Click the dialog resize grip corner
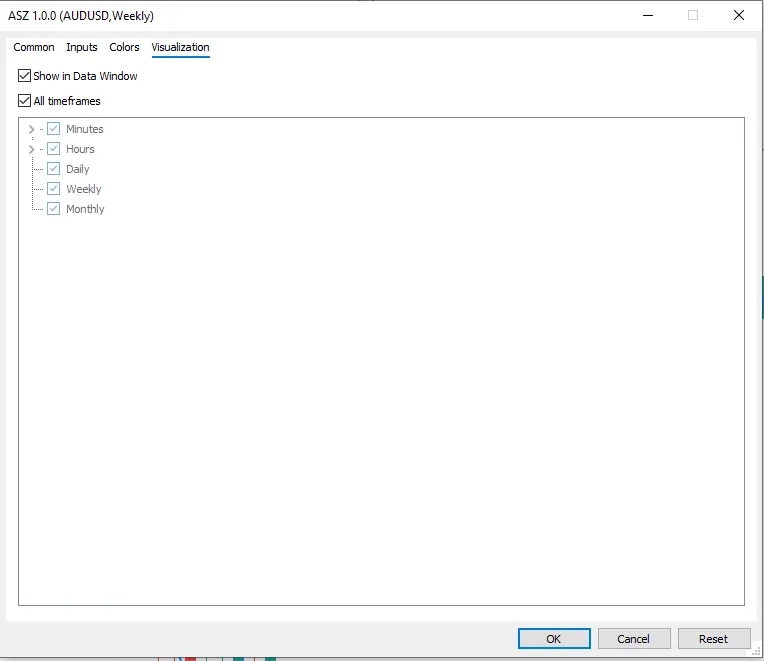Image resolution: width=764 pixels, height=661 pixels. pos(756,652)
